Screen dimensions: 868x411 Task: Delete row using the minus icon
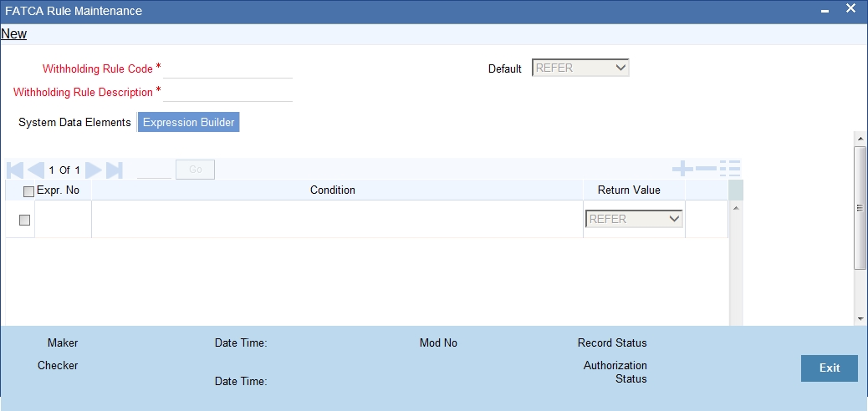(706, 168)
